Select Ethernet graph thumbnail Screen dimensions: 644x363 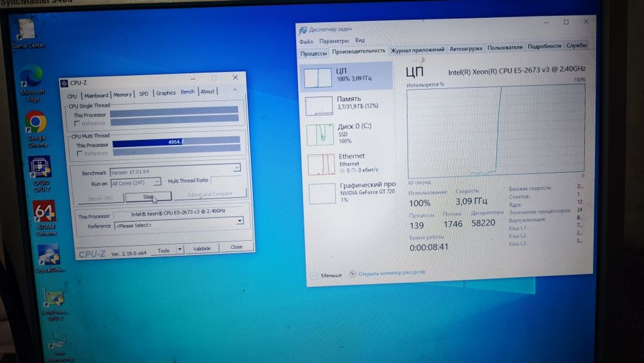pos(321,164)
